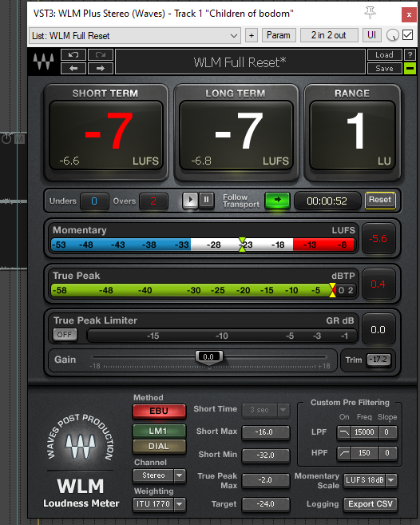The width and height of the screenshot is (420, 525).
Task: Edit the Short Min -32.0 field
Action: pos(266,455)
